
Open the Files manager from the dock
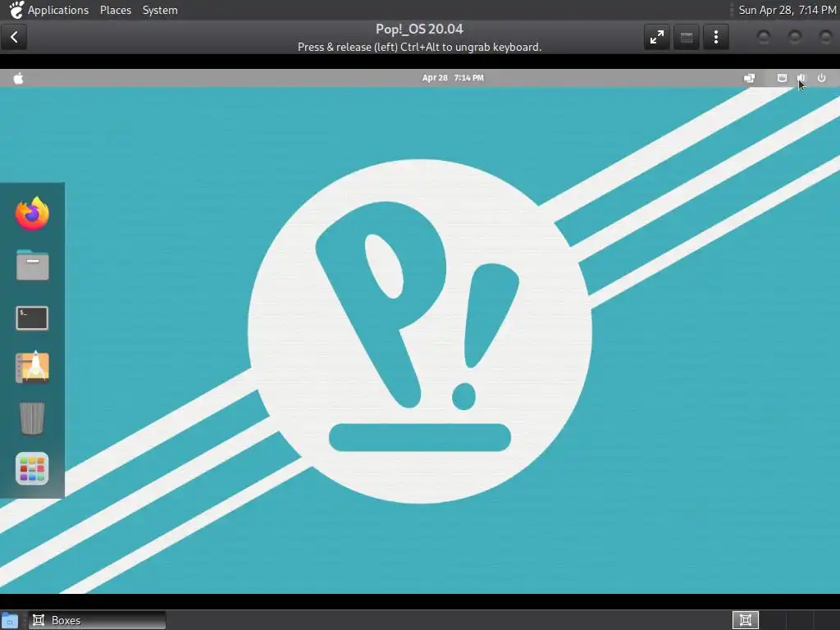[x=32, y=265]
